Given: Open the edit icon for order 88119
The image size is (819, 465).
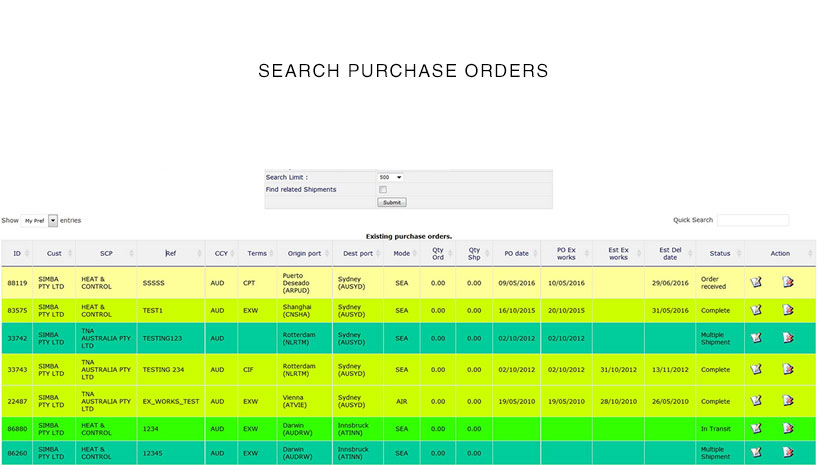Looking at the screenshot, I should (756, 282).
